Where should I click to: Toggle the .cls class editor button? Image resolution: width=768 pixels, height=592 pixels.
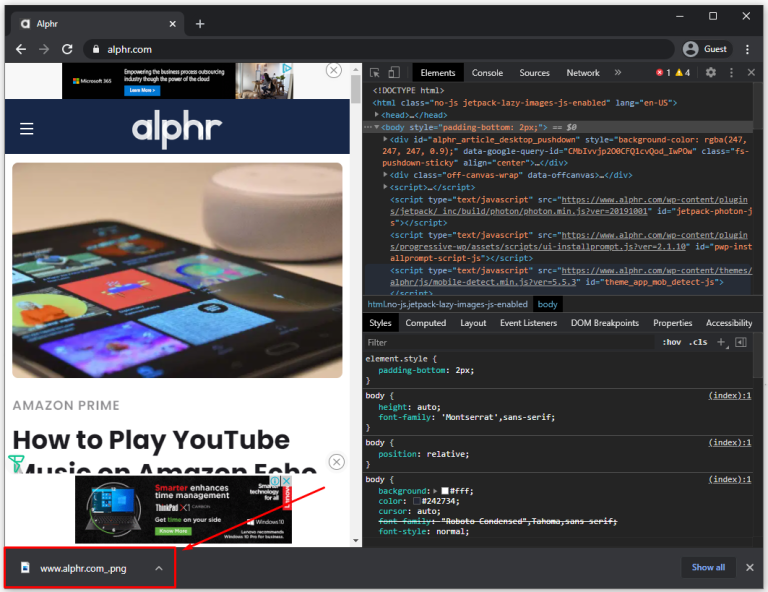[x=698, y=342]
